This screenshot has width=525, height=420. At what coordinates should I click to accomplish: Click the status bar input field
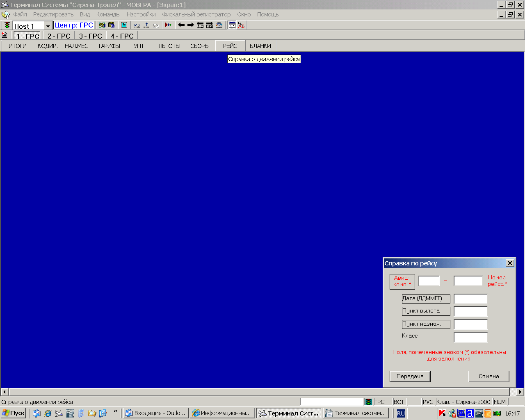coord(332,402)
